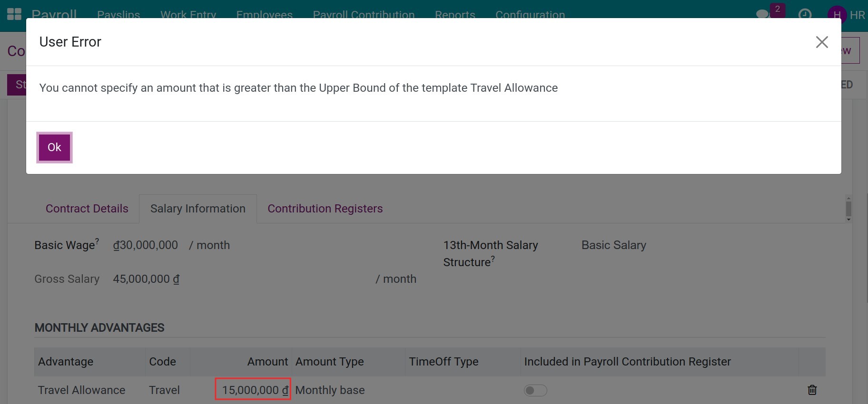Open the apps grid home menu
The height and width of the screenshot is (404, 868).
[14, 14]
